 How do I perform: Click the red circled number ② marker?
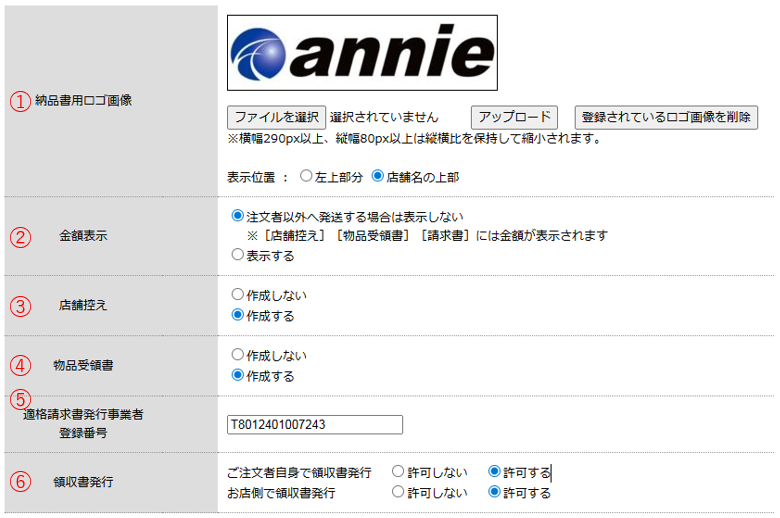pos(20,238)
